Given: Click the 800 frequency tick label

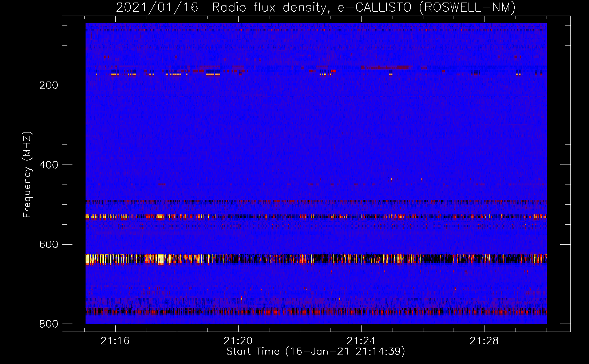Looking at the screenshot, I should tap(49, 324).
